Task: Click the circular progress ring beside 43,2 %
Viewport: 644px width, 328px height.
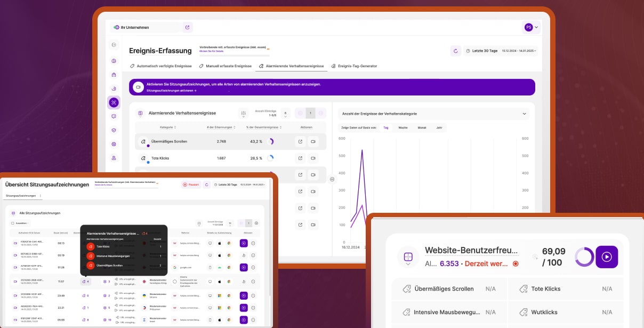Action: pyautogui.click(x=270, y=142)
